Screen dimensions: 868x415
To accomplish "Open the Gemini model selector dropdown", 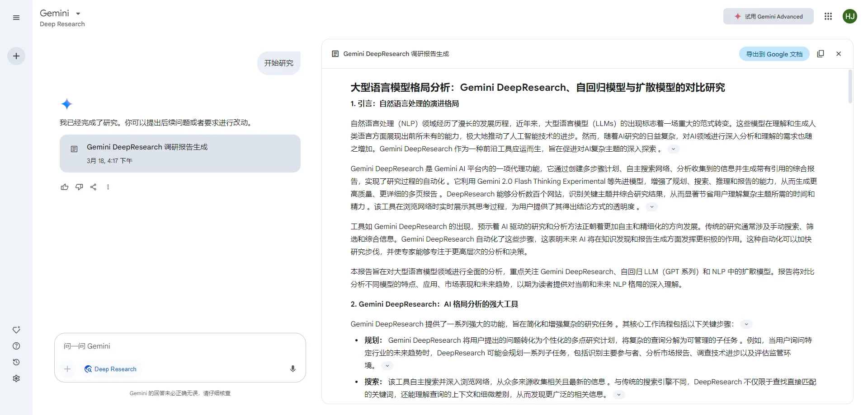I will (60, 14).
